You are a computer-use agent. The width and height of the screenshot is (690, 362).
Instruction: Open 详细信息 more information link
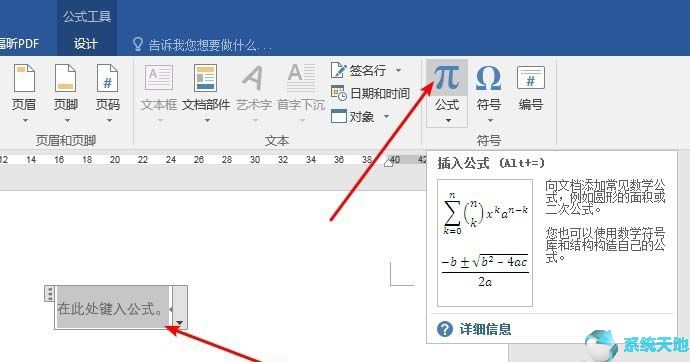[485, 329]
